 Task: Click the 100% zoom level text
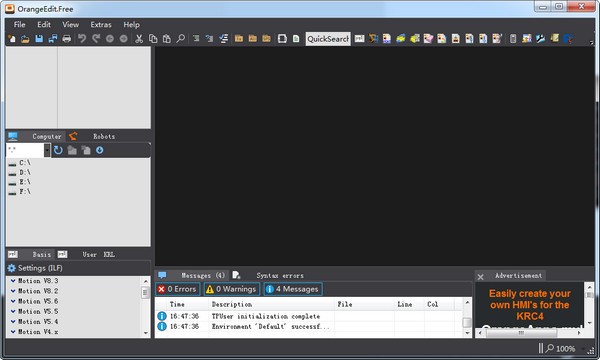pos(566,349)
